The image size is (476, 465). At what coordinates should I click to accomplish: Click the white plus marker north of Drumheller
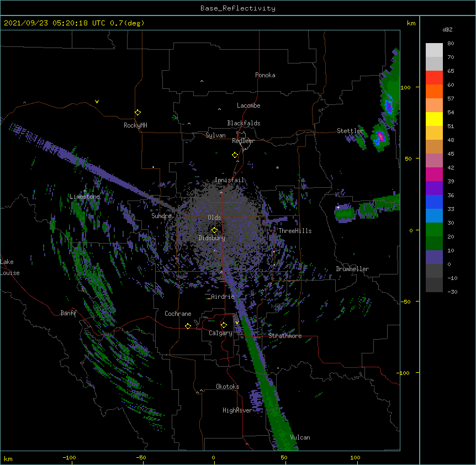point(338,207)
